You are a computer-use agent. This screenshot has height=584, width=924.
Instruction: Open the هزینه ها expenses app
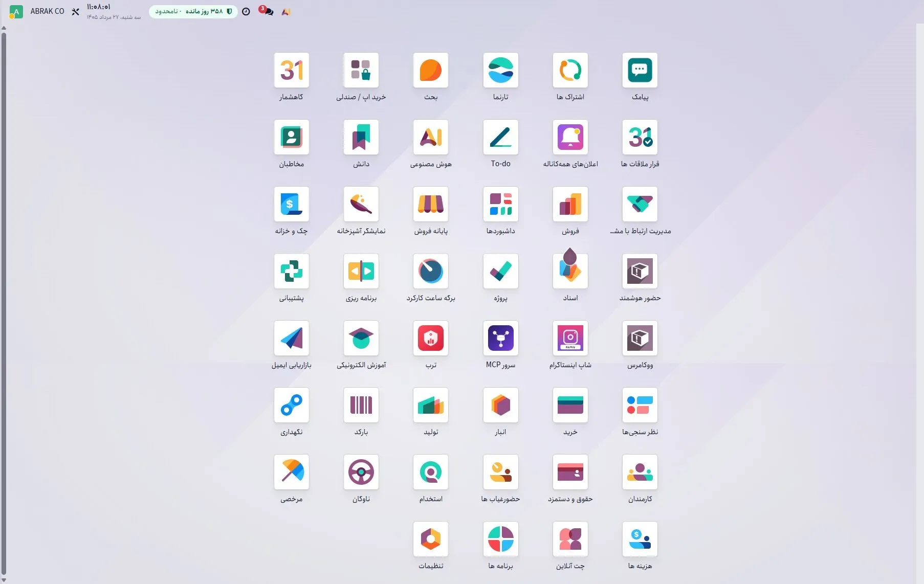pyautogui.click(x=640, y=539)
